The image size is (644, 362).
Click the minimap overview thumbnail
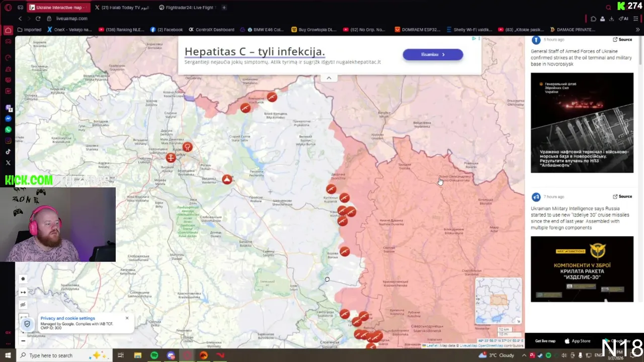(x=499, y=301)
